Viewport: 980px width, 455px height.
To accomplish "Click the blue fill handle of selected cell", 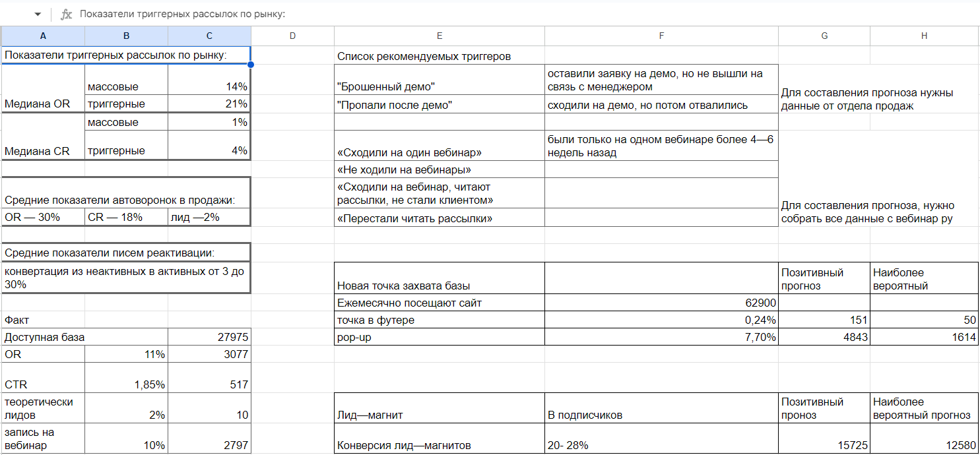I will (x=251, y=64).
